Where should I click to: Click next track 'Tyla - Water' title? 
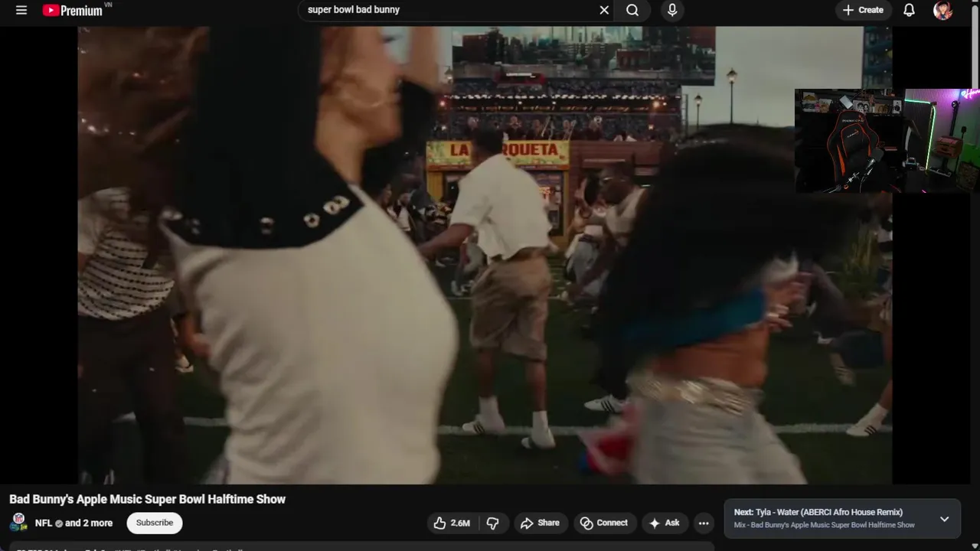818,512
